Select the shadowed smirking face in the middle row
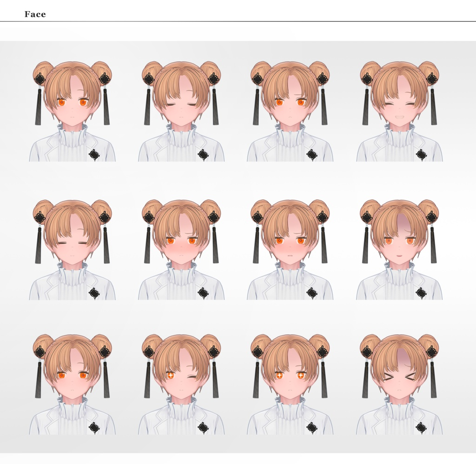 [399, 250]
